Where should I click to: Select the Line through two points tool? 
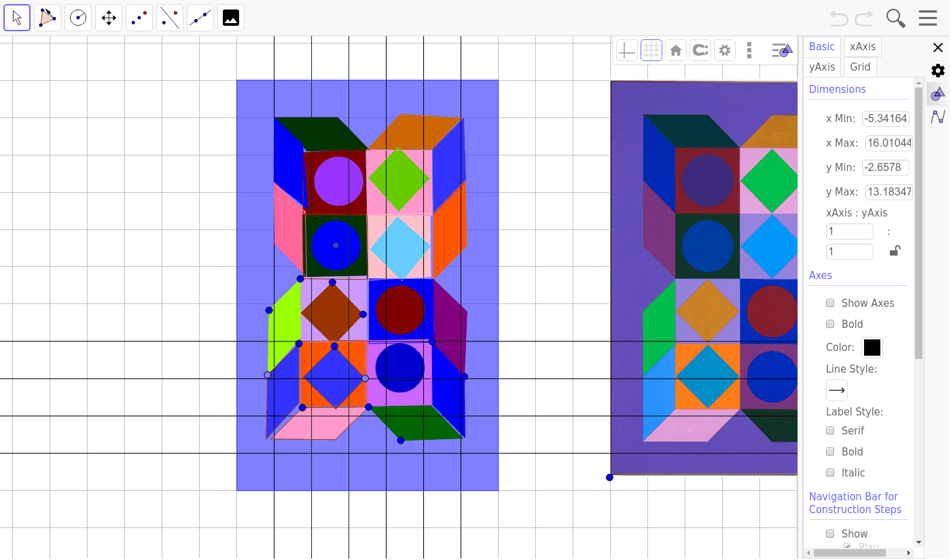point(200,18)
